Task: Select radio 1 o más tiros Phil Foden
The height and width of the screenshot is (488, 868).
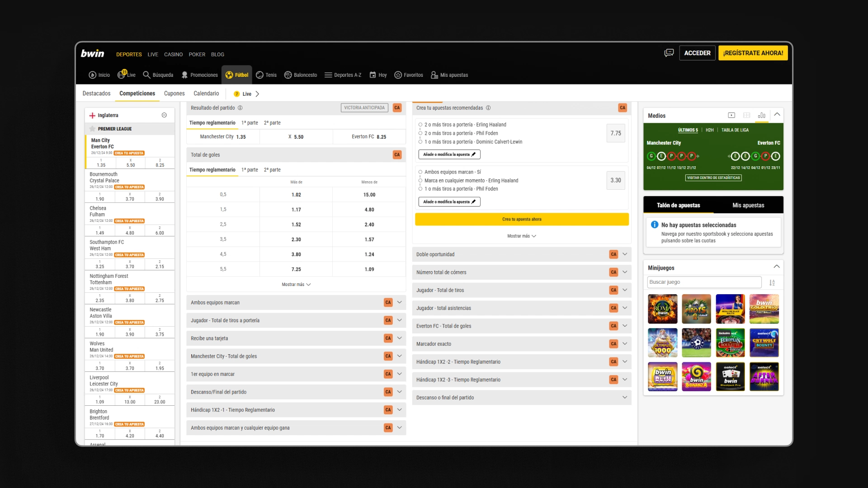Action: pos(420,189)
